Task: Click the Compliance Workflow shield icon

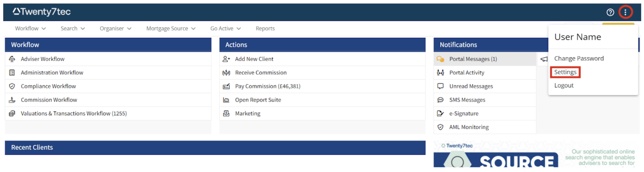Action: pos(12,86)
